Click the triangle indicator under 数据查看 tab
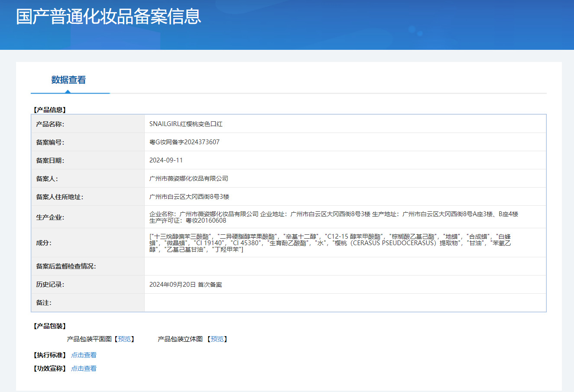574x392 pixels. coord(68,91)
